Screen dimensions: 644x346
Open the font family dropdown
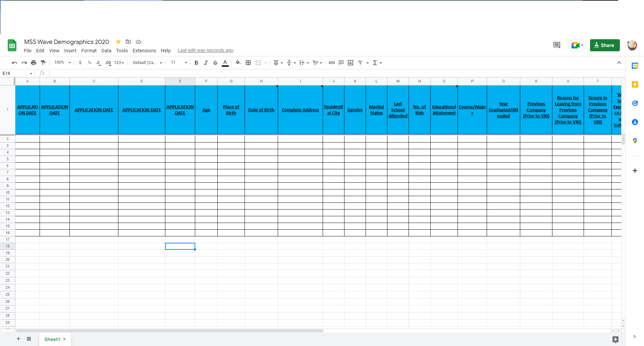click(148, 63)
